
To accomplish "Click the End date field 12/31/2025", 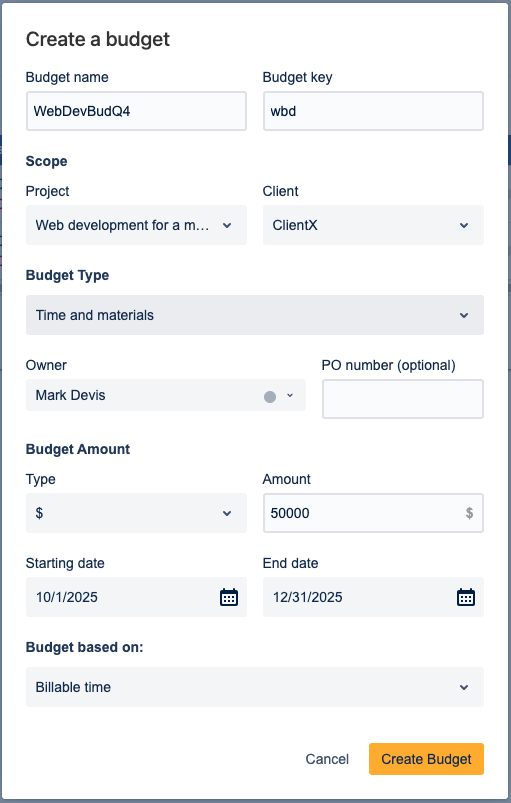I will click(373, 597).
